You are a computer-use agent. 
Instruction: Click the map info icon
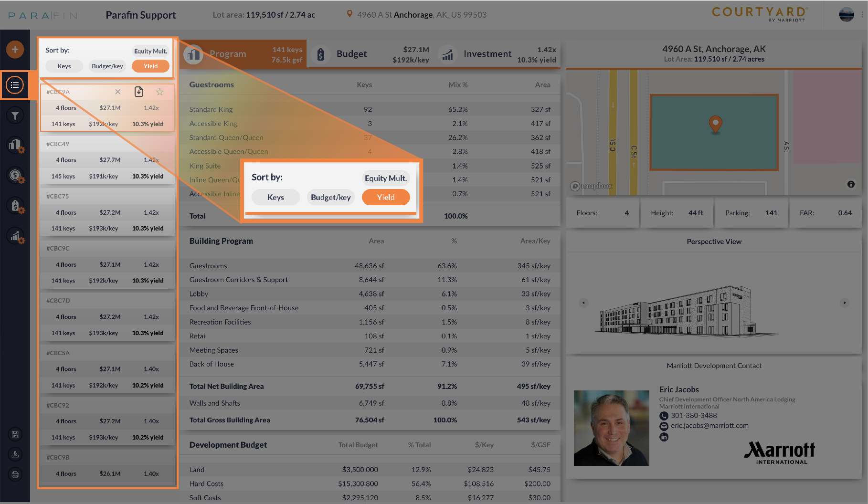point(851,184)
